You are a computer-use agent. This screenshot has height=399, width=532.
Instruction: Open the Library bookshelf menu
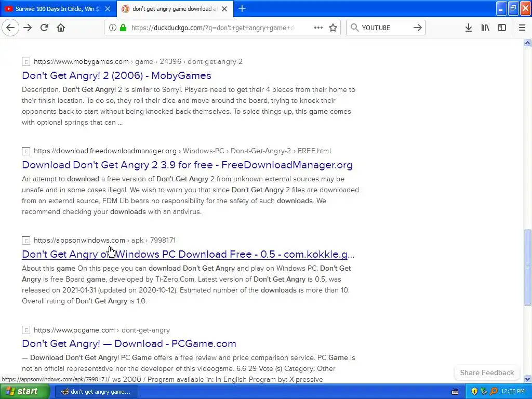(485, 28)
